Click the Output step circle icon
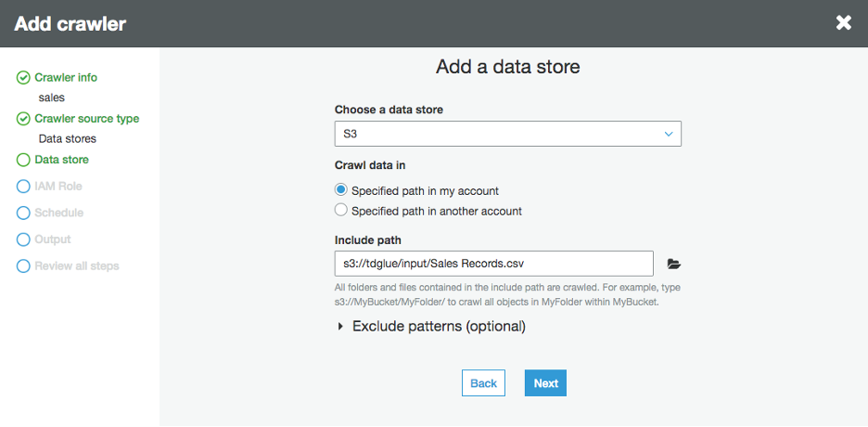868x427 pixels. [x=23, y=239]
